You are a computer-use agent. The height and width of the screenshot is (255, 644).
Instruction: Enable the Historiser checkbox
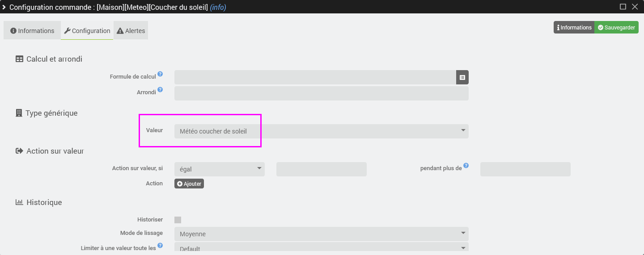click(x=178, y=220)
